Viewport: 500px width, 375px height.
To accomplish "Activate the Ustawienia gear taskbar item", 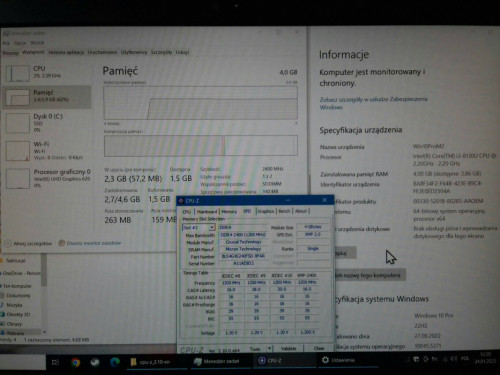I will (338, 360).
